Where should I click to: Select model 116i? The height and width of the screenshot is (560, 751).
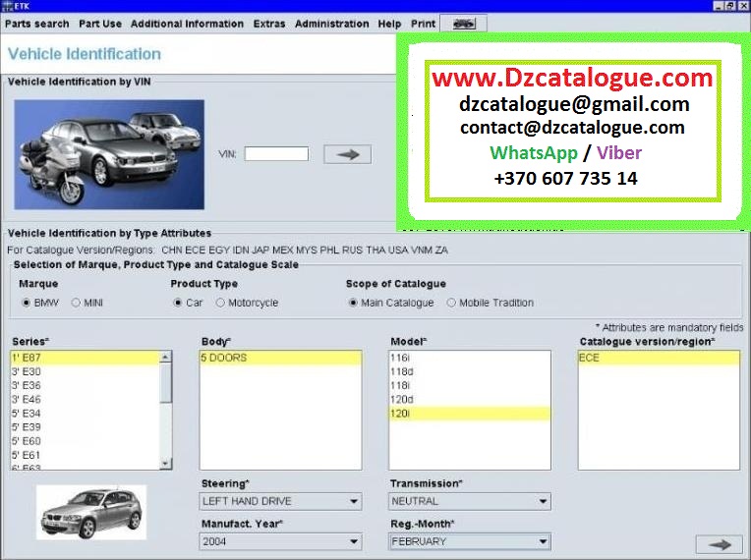tap(470, 358)
